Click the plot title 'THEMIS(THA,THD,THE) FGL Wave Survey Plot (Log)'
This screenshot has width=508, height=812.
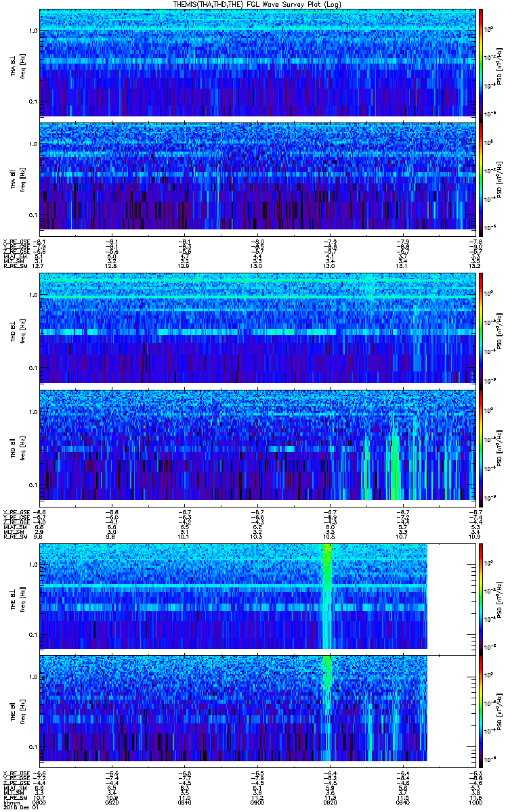coord(257,4)
